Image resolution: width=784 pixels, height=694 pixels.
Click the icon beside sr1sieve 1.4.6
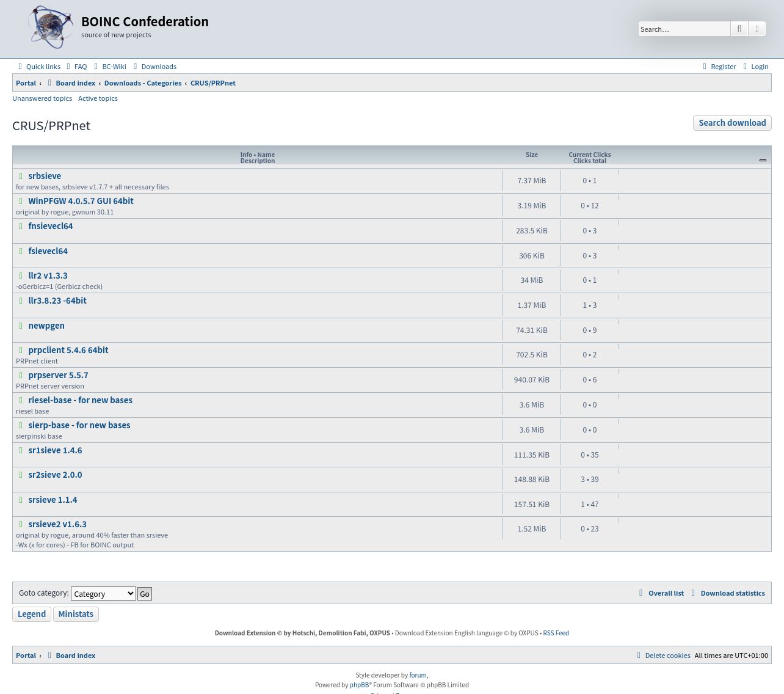[21, 450]
